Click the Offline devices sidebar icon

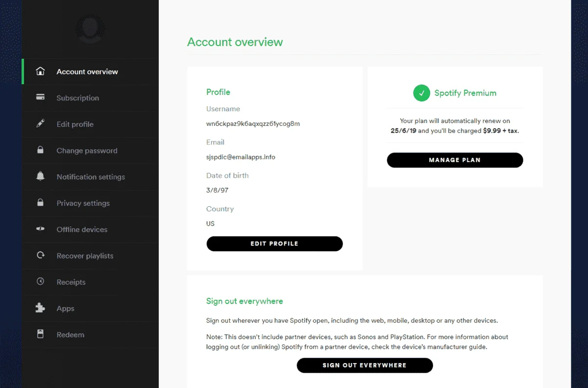[41, 229]
